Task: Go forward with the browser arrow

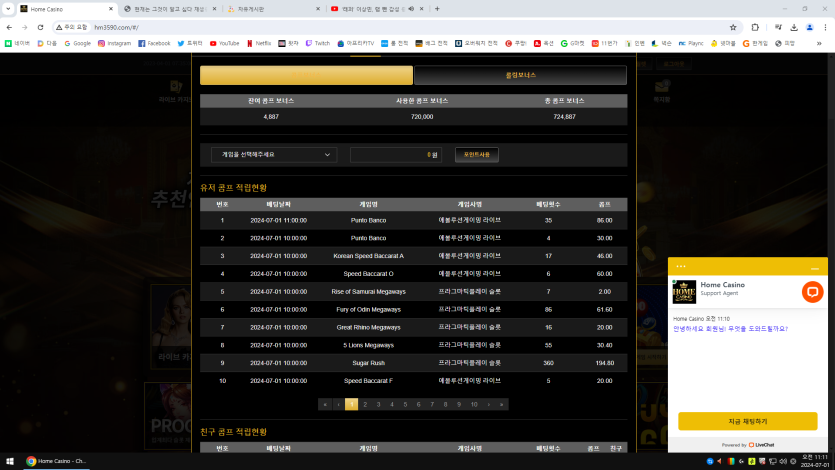Action: point(24,27)
